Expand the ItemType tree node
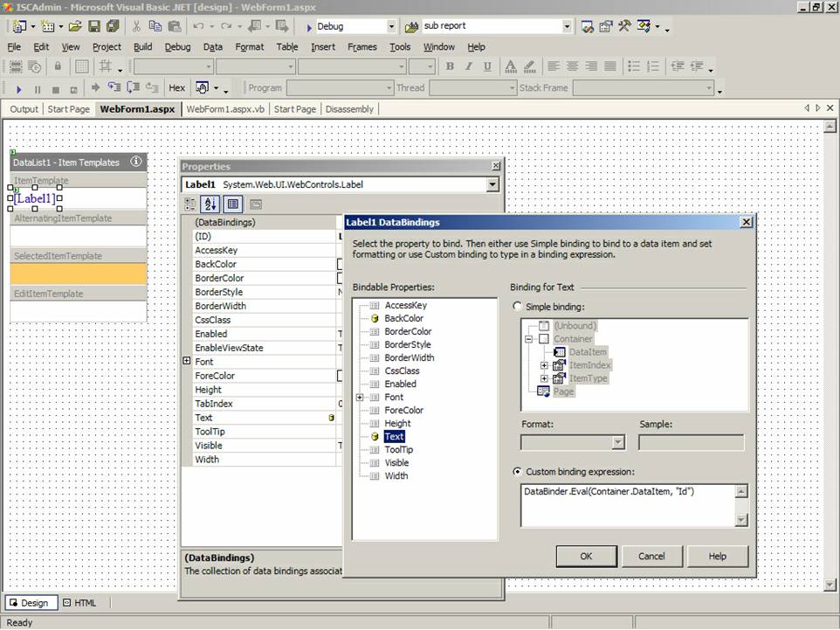The width and height of the screenshot is (840, 630). pos(544,378)
